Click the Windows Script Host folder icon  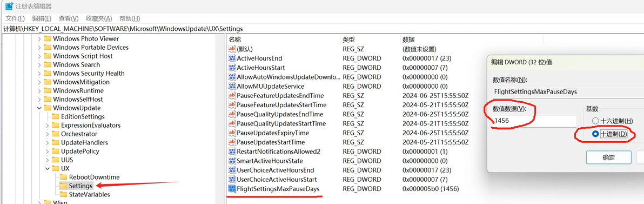[47, 56]
